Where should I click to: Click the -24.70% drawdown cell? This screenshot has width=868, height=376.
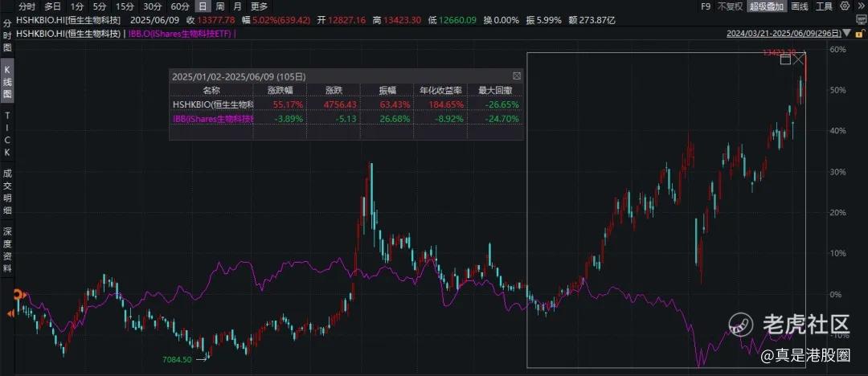[504, 118]
